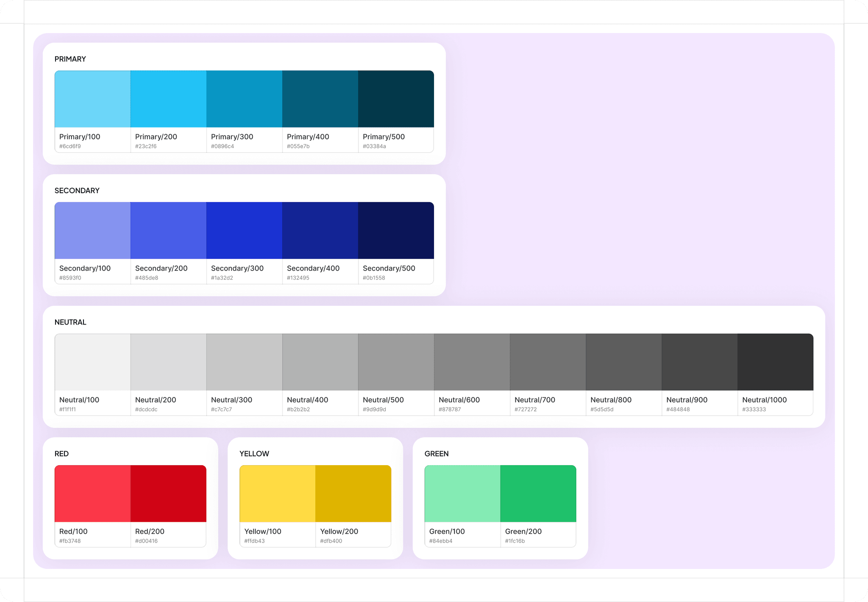Click the NEUTRAL section heading
The width and height of the screenshot is (868, 602).
pos(70,322)
